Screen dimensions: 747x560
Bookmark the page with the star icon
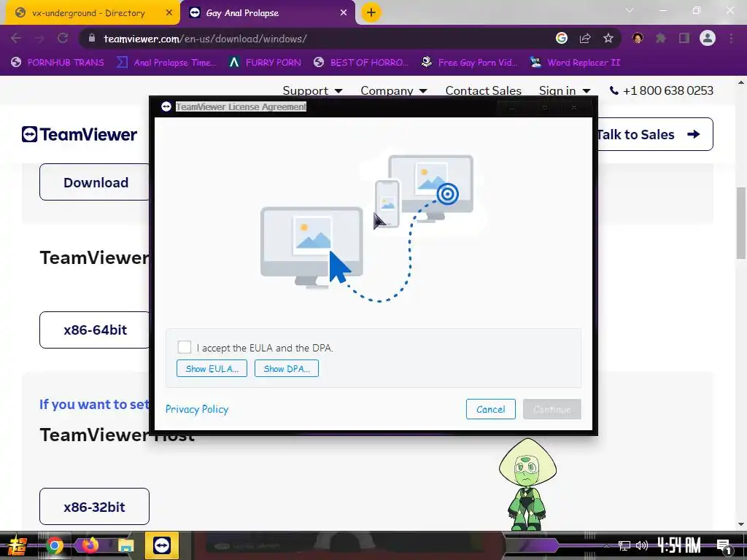click(x=608, y=38)
